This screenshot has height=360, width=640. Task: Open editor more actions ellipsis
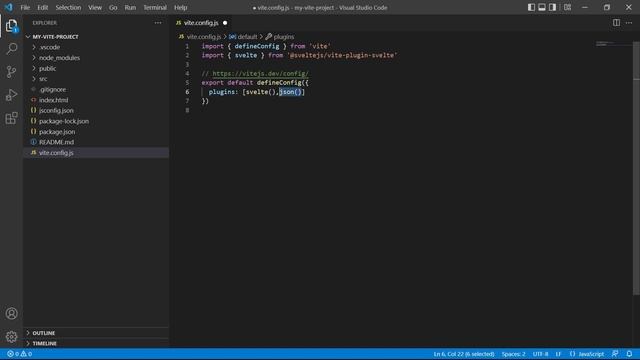point(629,23)
